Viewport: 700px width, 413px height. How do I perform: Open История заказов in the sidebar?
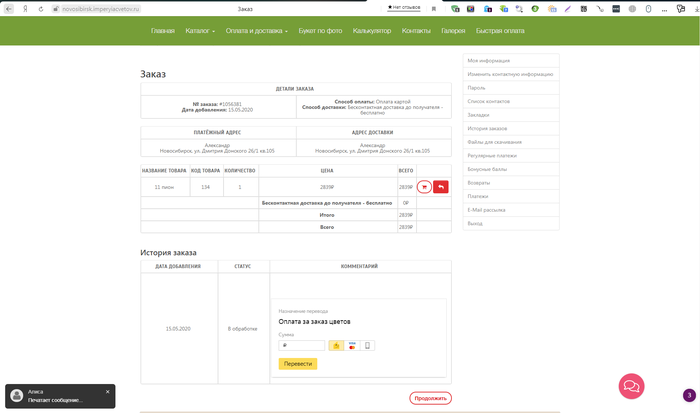[x=488, y=128]
